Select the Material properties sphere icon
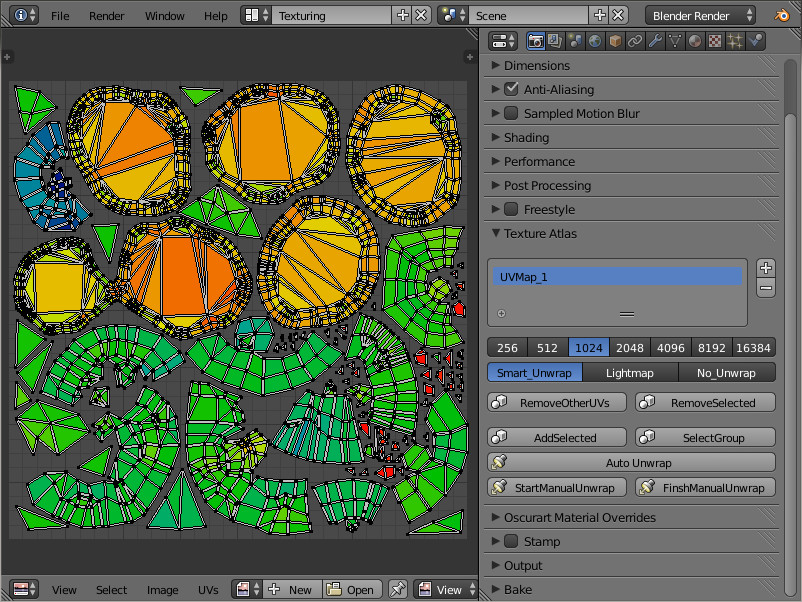The height and width of the screenshot is (602, 802). tap(695, 41)
